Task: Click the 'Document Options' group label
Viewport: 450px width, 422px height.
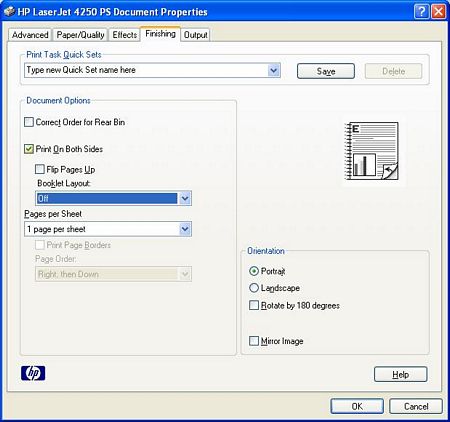Action: point(58,100)
